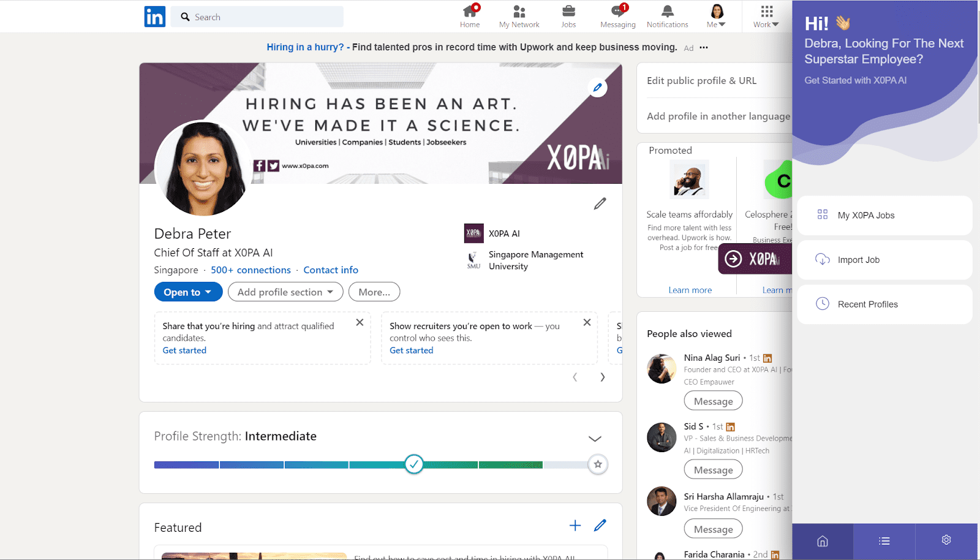Expand the Add profile section dropdown
The image size is (980, 560).
(x=285, y=292)
